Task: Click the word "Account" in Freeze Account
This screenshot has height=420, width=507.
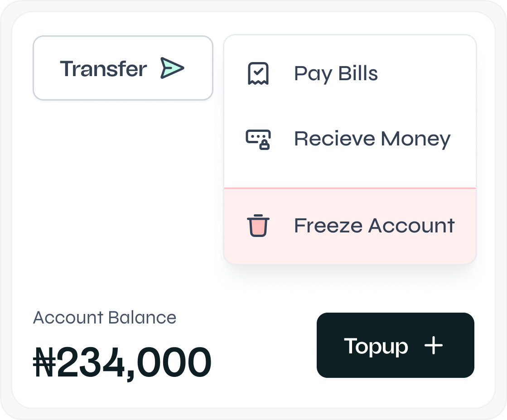Action: 411,226
